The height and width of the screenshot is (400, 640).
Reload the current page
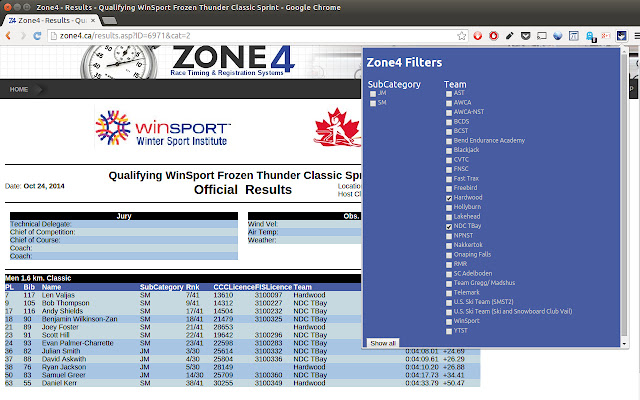37,36
